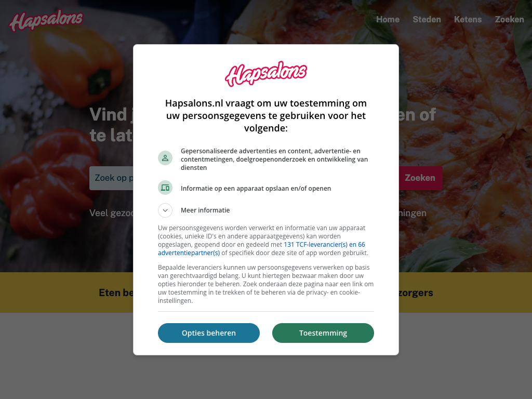Viewport: 532px width, 399px height.
Task: Click the device storage icon
Action: point(165,188)
